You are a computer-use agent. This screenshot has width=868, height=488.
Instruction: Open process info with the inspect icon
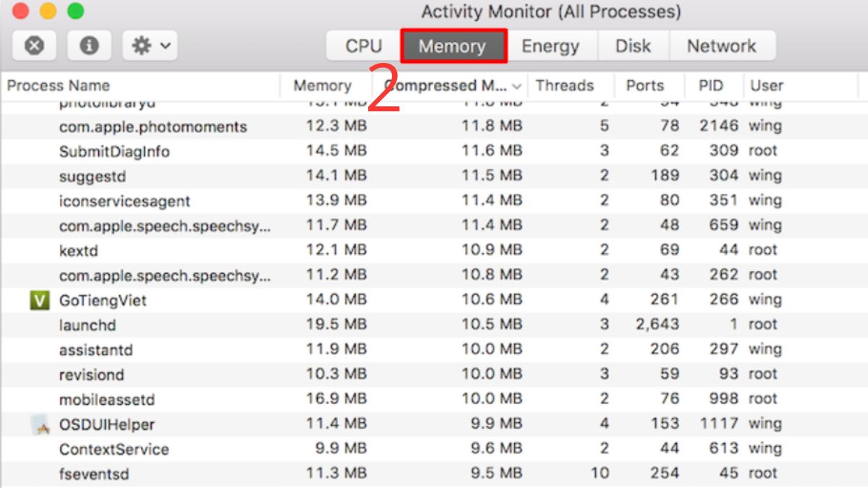[89, 46]
